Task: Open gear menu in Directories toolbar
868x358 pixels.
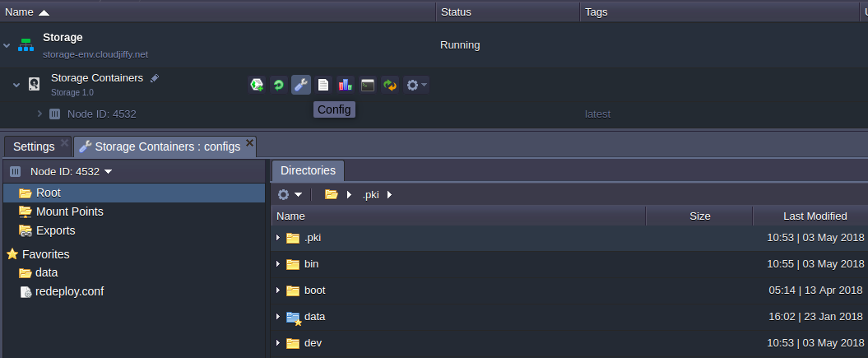Action: [x=290, y=194]
